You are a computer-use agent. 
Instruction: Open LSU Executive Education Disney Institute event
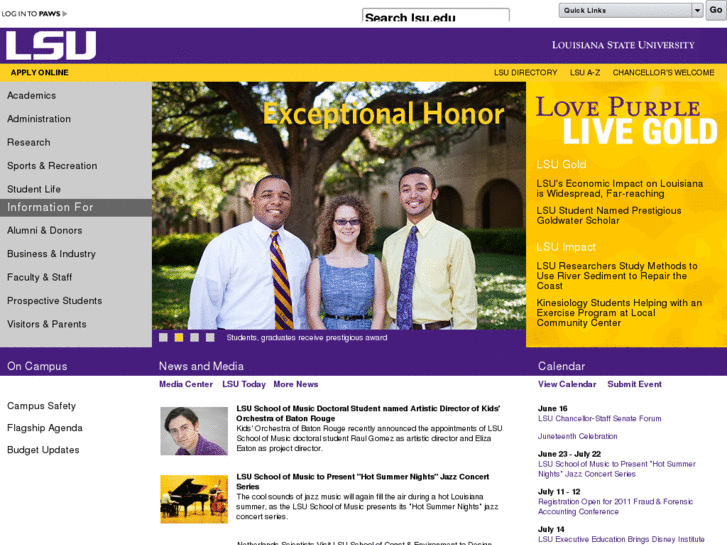pyautogui.click(x=621, y=539)
